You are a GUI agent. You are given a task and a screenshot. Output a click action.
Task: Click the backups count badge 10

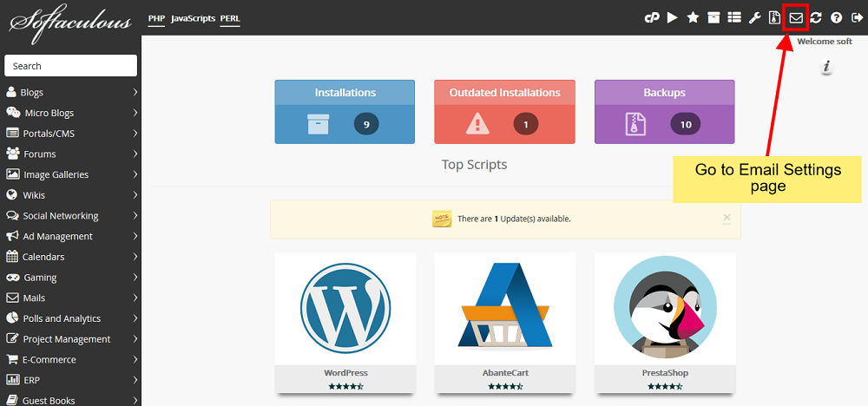click(x=686, y=124)
